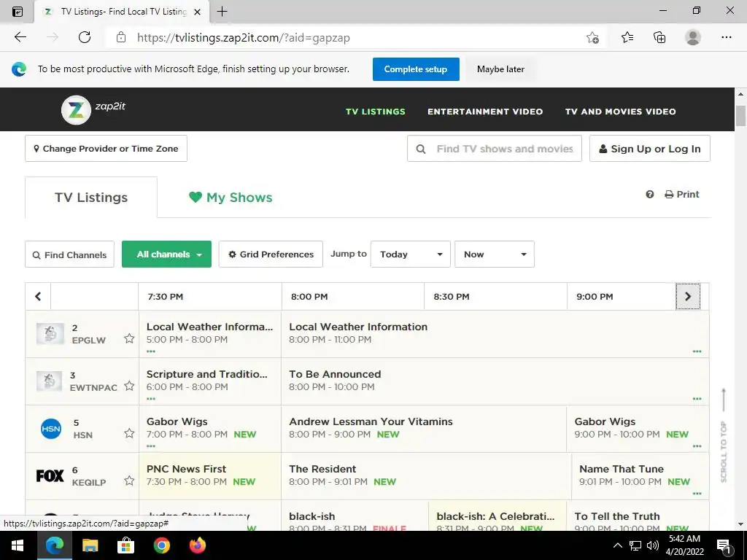Expand more options for HSN 9:00 PM Gabor Wigs
This screenshot has width=747, height=560.
pyautogui.click(x=697, y=446)
